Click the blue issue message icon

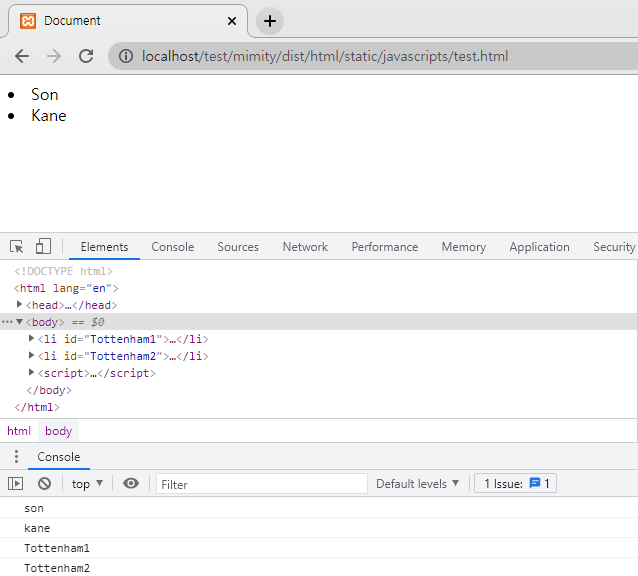click(535, 483)
